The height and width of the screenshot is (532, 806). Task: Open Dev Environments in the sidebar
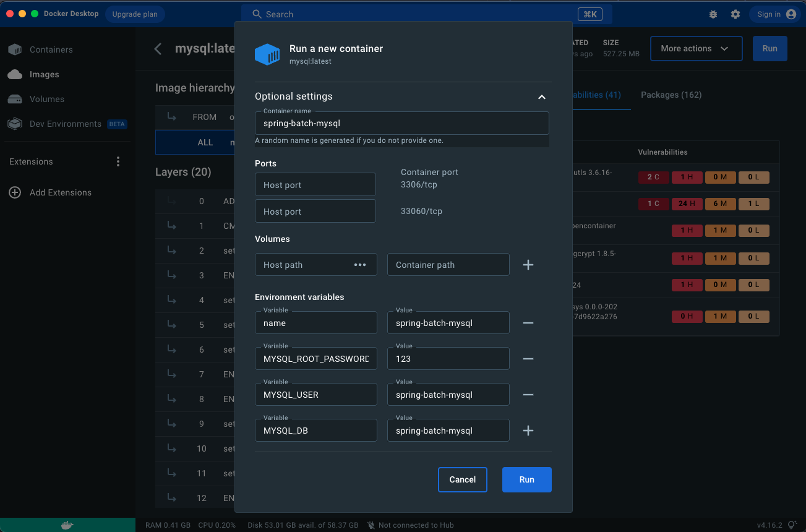pyautogui.click(x=66, y=124)
